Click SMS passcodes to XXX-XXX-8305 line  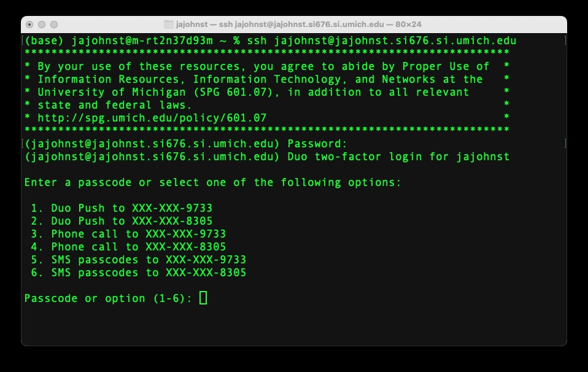[139, 273]
